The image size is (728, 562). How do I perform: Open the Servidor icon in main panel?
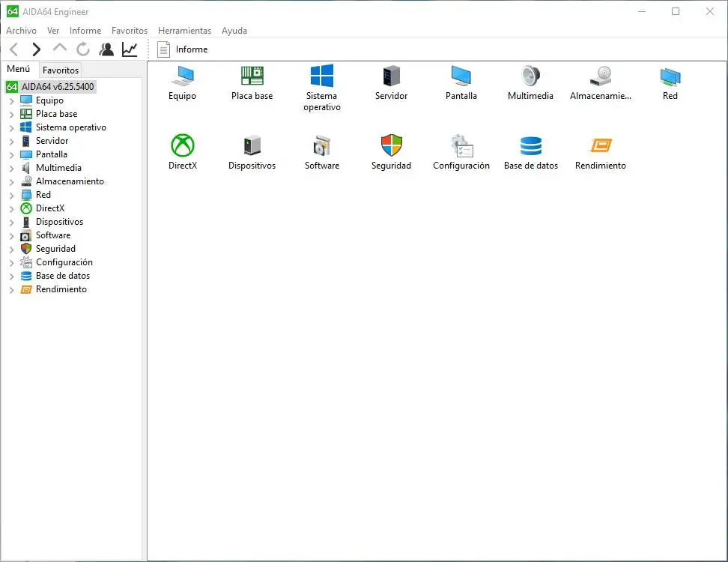click(x=391, y=76)
